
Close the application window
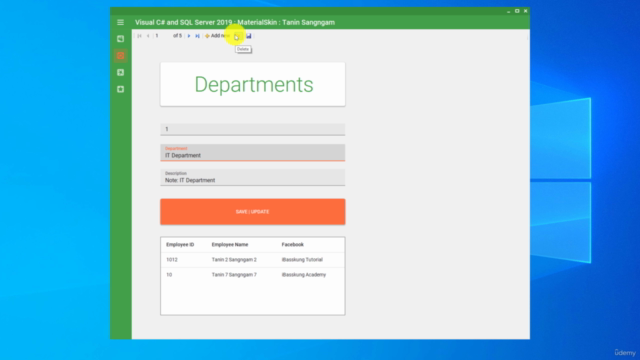pyautogui.click(x=526, y=11)
